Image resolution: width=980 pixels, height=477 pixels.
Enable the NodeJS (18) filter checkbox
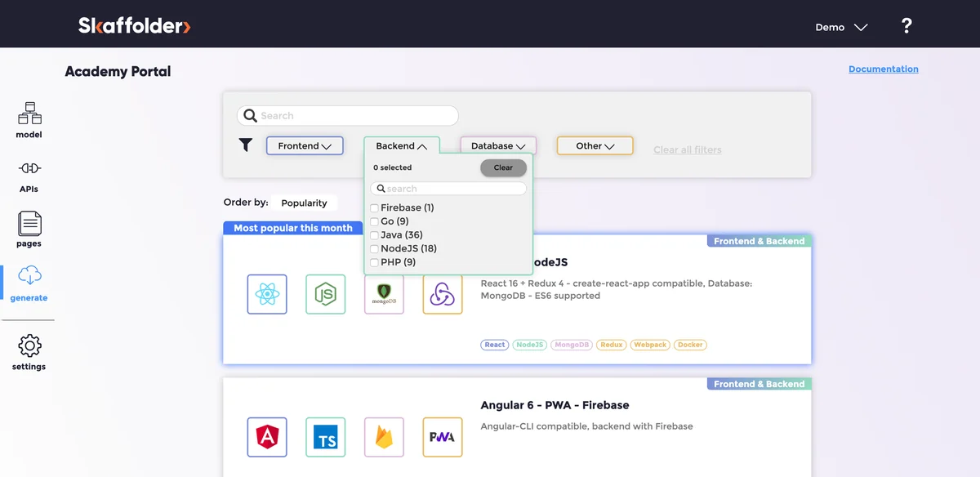click(374, 249)
